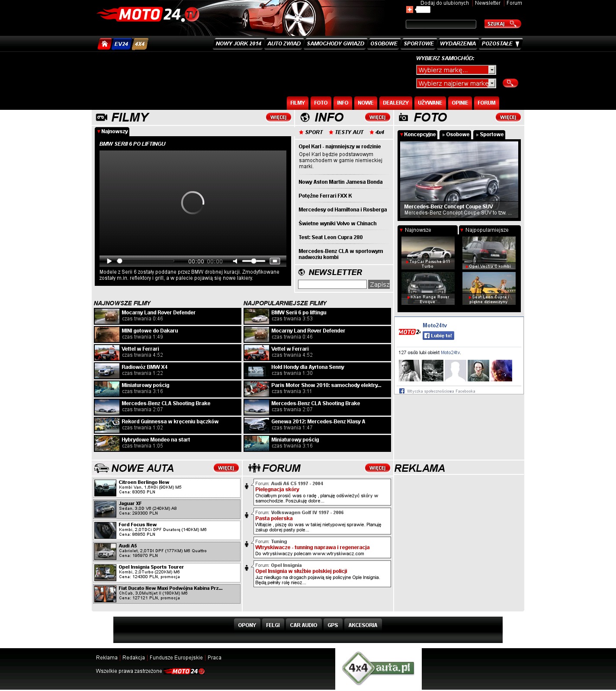Click the Facebook 'Lubię to!' button
This screenshot has height=691, width=616.
[438, 336]
